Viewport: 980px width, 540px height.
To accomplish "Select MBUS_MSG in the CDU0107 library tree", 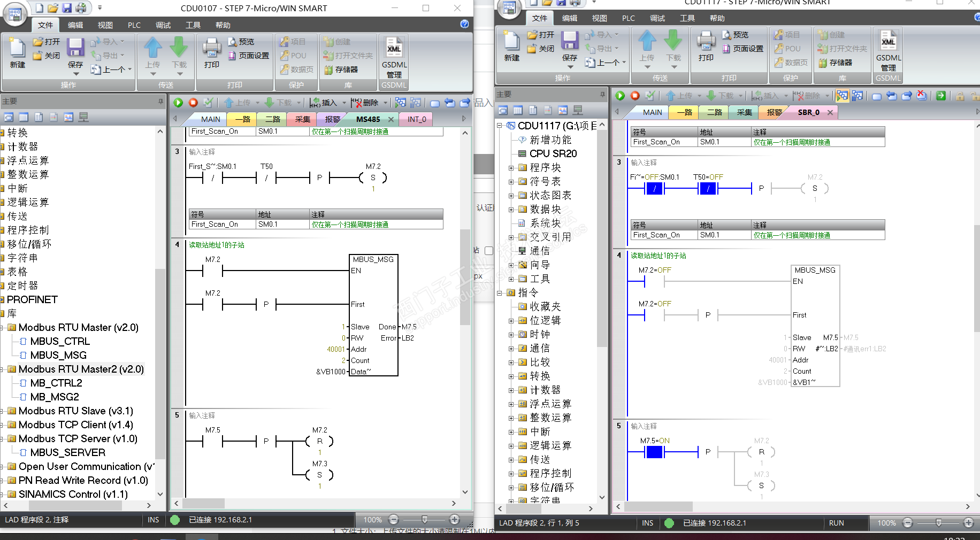I will [58, 355].
